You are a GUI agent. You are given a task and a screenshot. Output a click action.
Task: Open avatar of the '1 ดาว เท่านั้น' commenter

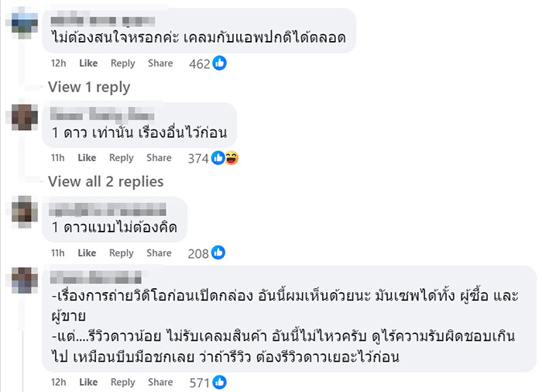[25, 116]
